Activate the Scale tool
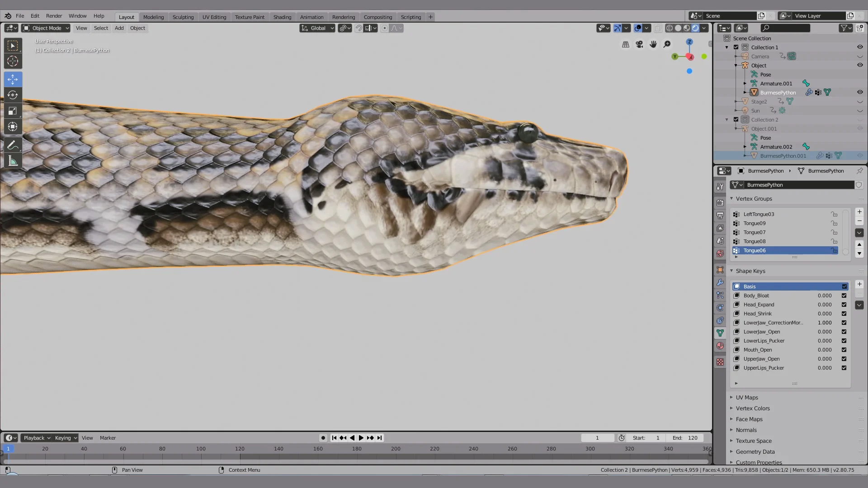Screen dimensions: 868x488 (x=13, y=111)
